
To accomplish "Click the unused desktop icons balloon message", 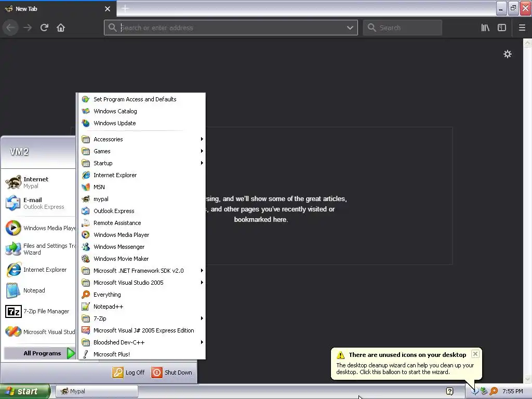I will tap(405, 369).
